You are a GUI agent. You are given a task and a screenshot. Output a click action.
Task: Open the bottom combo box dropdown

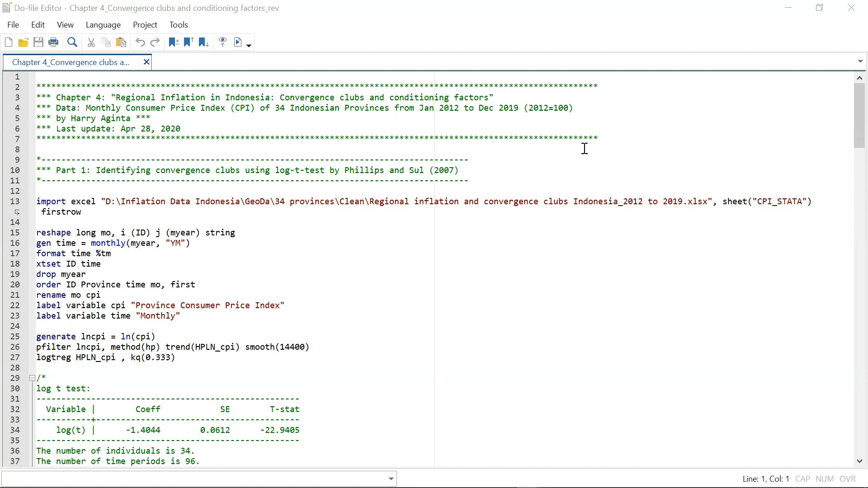click(391, 479)
